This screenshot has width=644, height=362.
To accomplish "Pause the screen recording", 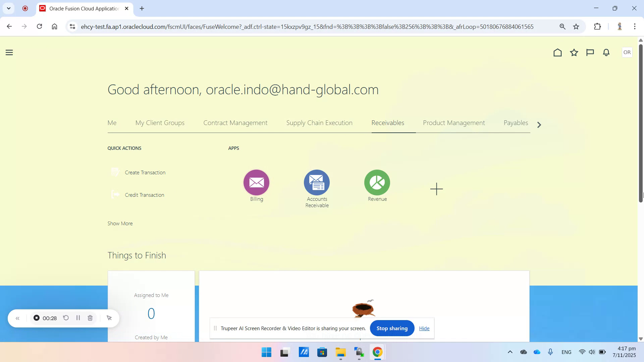I will [x=78, y=318].
